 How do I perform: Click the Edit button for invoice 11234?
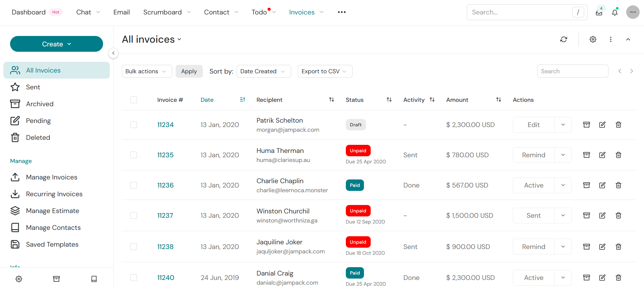pos(534,125)
